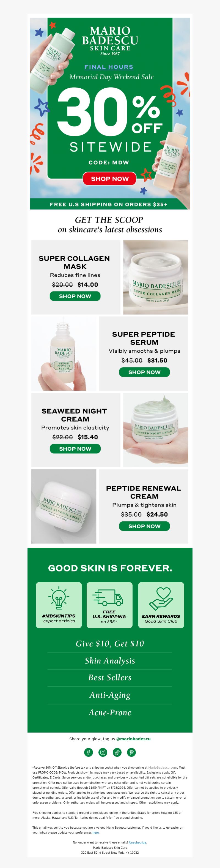
Task: Go to Anti-Aging category
Action: (110, 695)
